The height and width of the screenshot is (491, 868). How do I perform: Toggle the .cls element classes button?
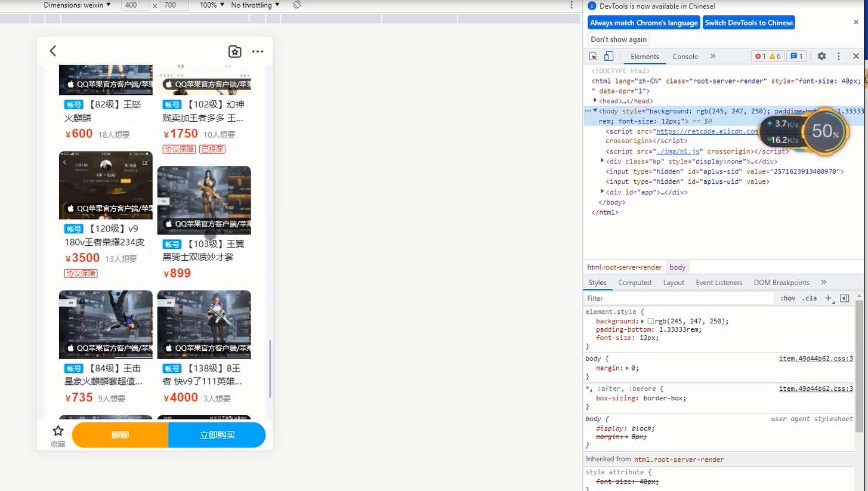[x=810, y=298]
